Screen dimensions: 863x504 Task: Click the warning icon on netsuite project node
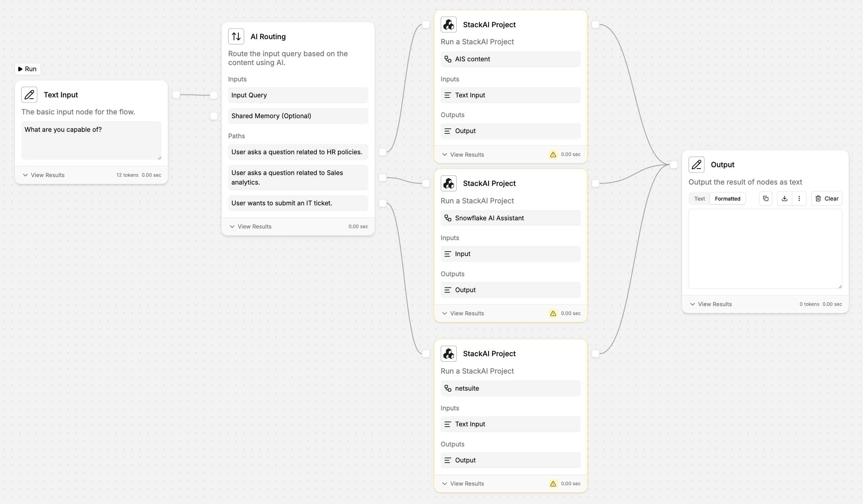[x=553, y=484]
